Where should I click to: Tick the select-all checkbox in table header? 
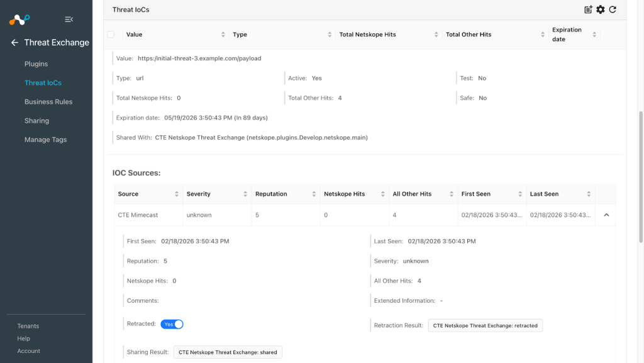[x=111, y=35]
